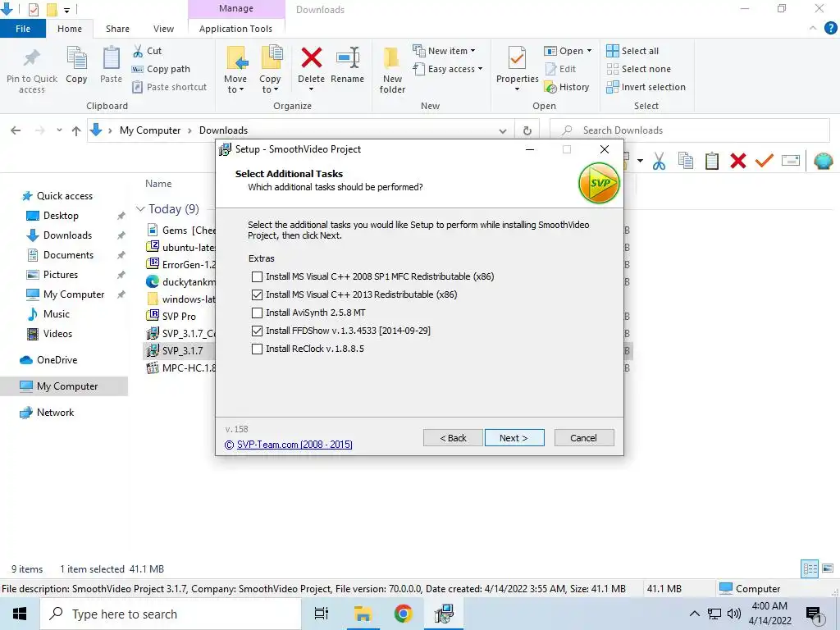Viewport: 840px width, 630px height.
Task: Check Install ReClock v.1.8.8.5
Action: click(257, 349)
